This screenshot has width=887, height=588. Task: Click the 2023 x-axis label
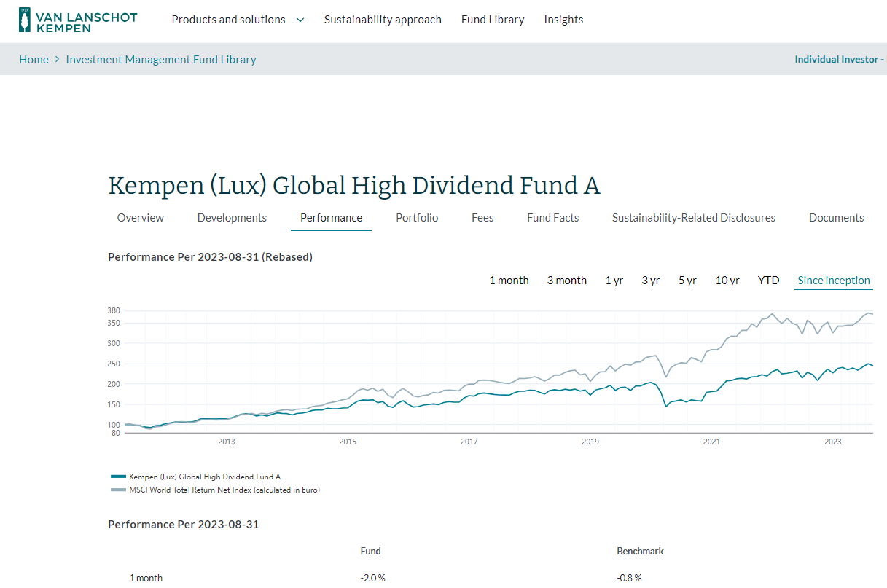[832, 442]
